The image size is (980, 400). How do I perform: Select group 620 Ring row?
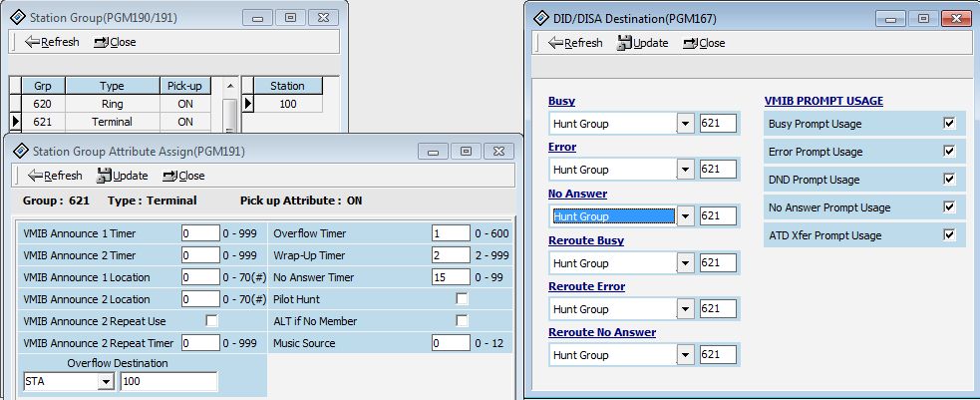pos(112,104)
